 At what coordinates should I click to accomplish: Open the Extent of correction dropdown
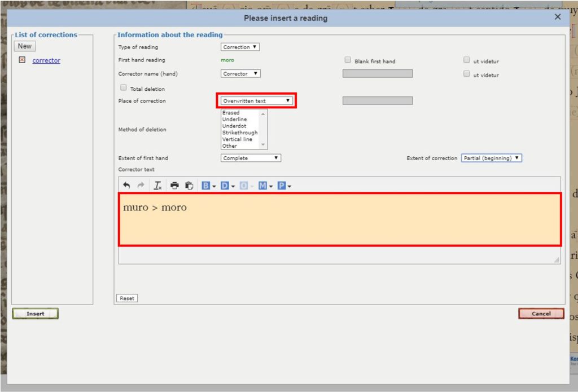tap(491, 158)
